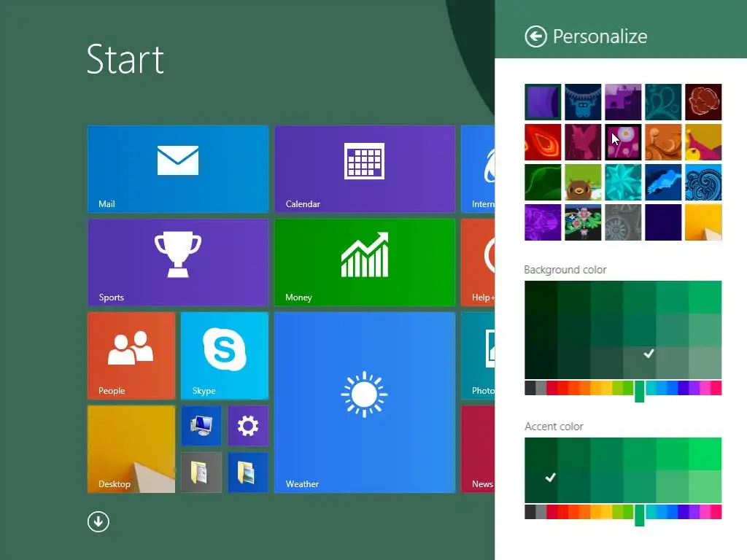Choose the purple castle background pattern
Viewport: 747px width, 560px height.
(x=623, y=102)
